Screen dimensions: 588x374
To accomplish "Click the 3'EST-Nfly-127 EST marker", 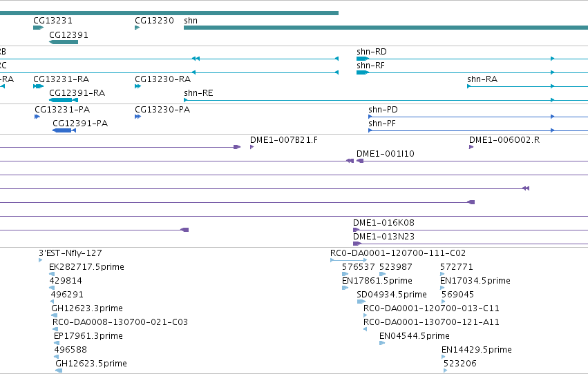I will point(41,260).
